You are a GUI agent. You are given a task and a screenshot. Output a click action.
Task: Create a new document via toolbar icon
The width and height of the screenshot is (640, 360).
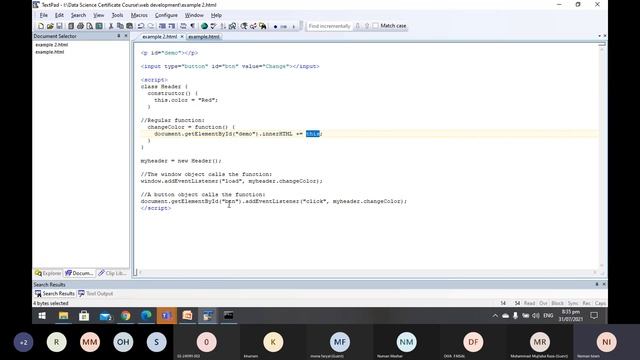tap(41, 26)
